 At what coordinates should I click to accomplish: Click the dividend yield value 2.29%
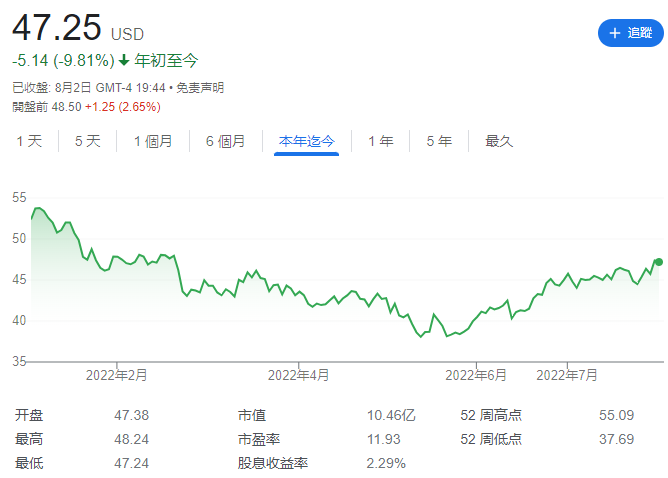tap(386, 463)
